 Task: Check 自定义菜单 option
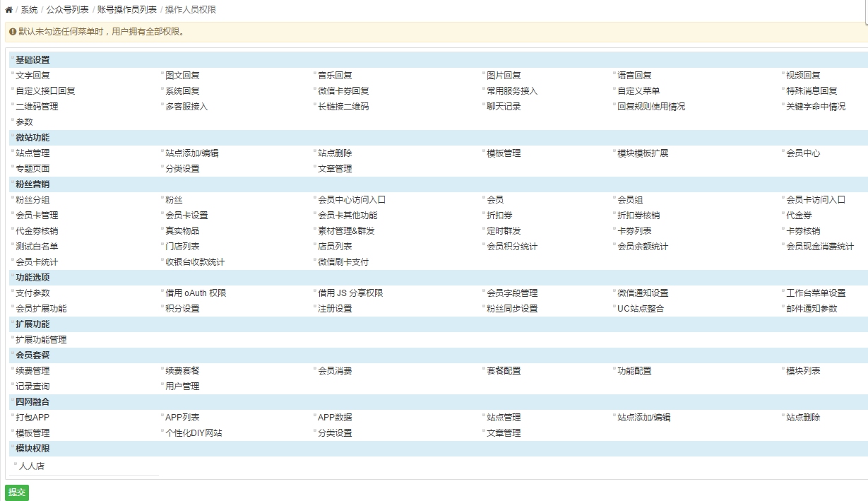pos(614,89)
